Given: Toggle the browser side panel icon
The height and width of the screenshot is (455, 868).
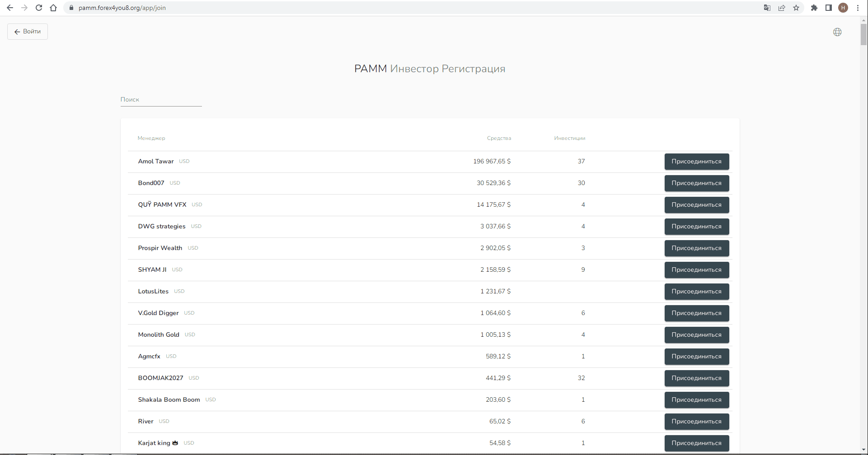Looking at the screenshot, I should click(x=829, y=8).
